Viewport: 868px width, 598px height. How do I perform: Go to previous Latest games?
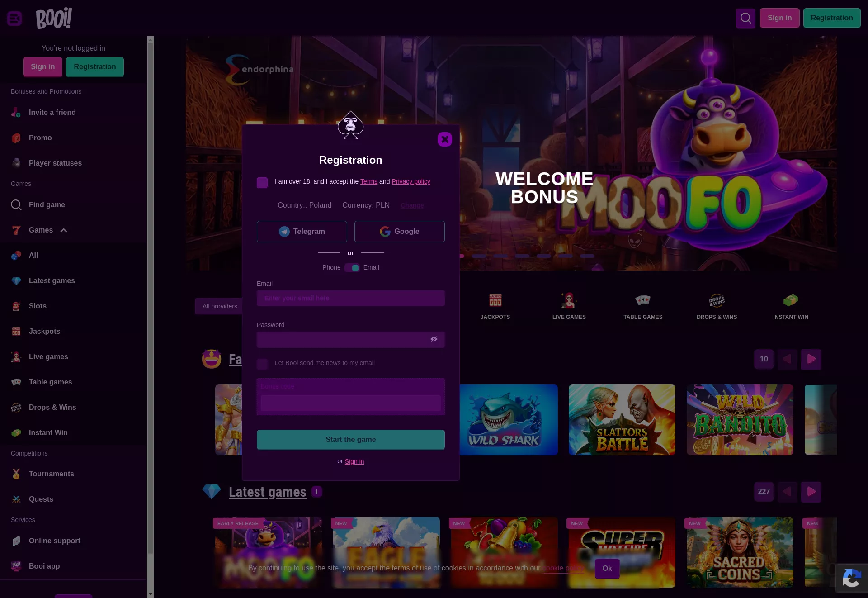point(788,492)
